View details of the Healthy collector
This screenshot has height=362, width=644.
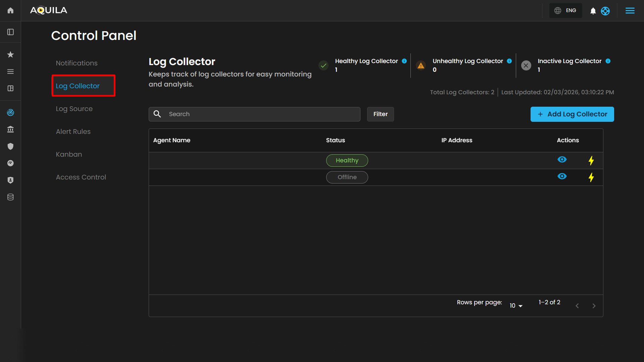click(562, 160)
